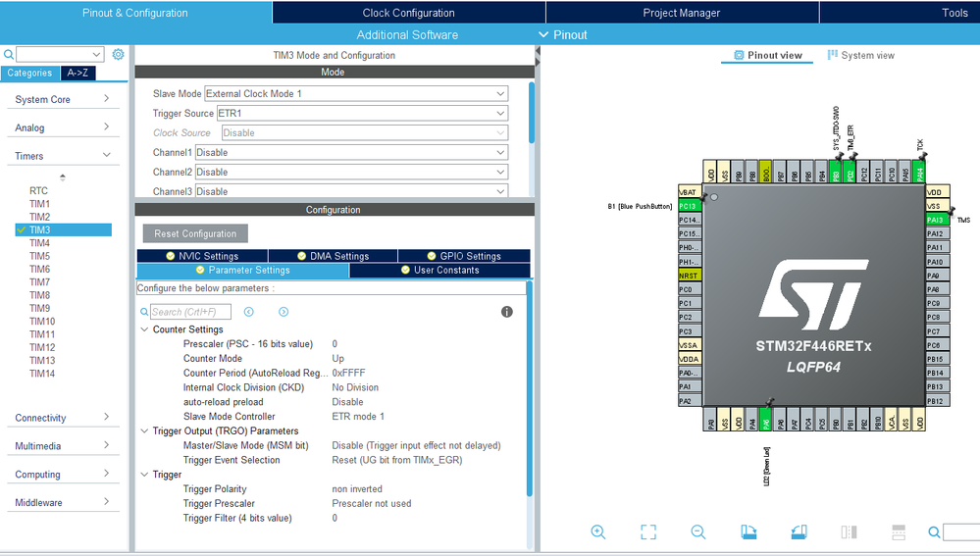Open Channel1 dropdown

pos(351,152)
